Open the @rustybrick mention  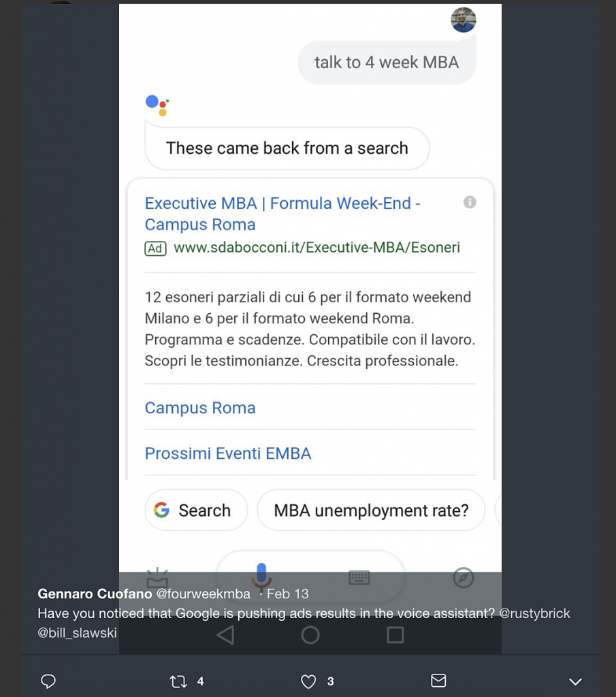(534, 613)
